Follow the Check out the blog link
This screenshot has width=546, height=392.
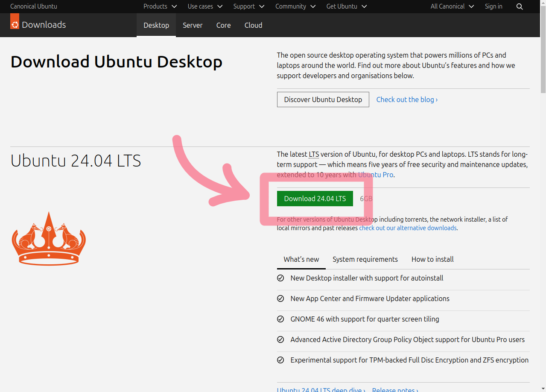pyautogui.click(x=406, y=99)
